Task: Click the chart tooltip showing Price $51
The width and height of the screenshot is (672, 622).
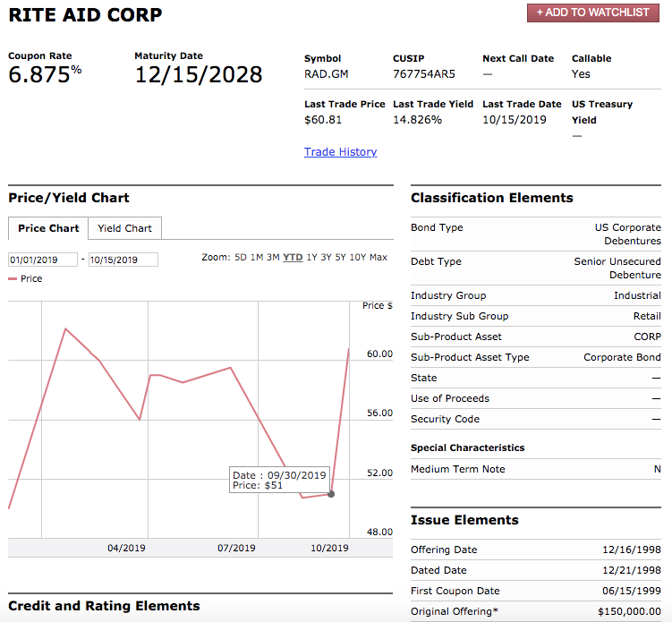Action: [279, 480]
